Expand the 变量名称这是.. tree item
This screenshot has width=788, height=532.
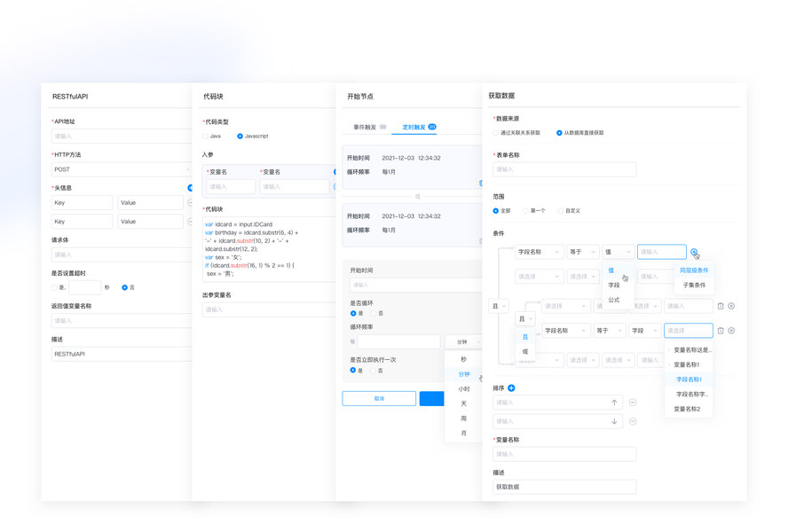[x=669, y=350]
